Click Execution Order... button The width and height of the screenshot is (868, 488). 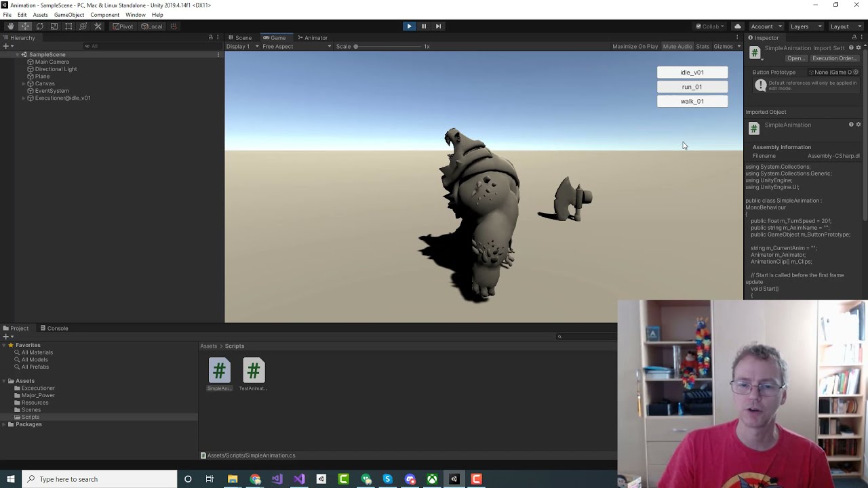tap(835, 58)
